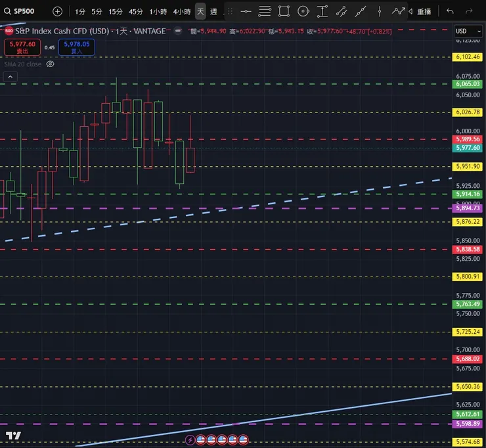Click the market status dash indicator

(x=178, y=31)
